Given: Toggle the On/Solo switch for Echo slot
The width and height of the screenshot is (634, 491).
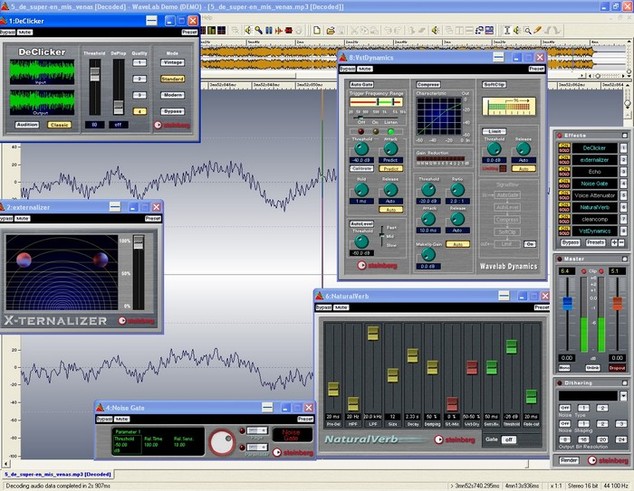Looking at the screenshot, I should point(564,172).
